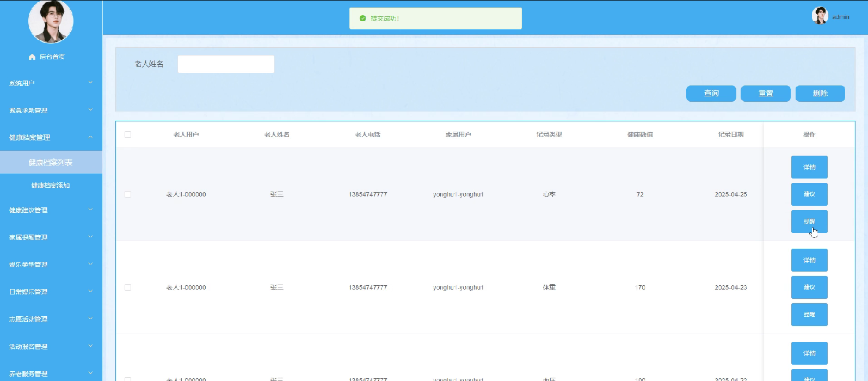Click 张三 in the 心率 row
868x381 pixels.
pyautogui.click(x=277, y=194)
